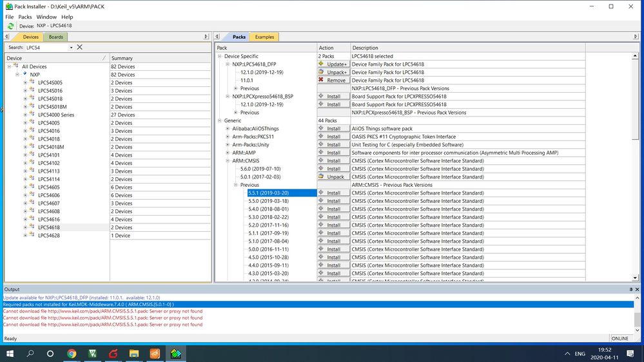Click the packs list scroll down arrow
Viewport: 644px width, 362px height.
(x=635, y=278)
